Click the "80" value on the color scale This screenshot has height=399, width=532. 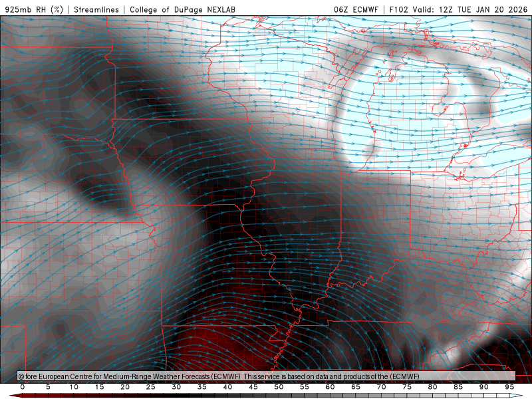(x=433, y=387)
